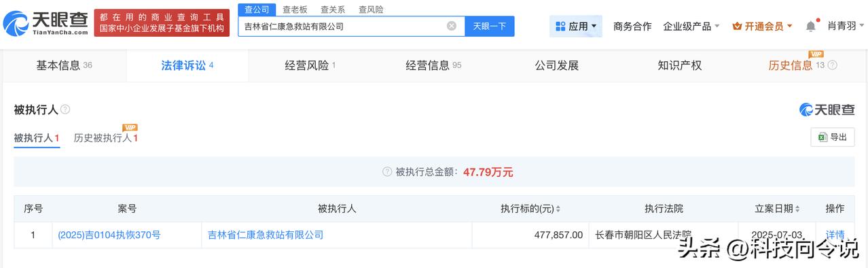
Task: Click the 执行法院 column header
Action: pyautogui.click(x=664, y=209)
